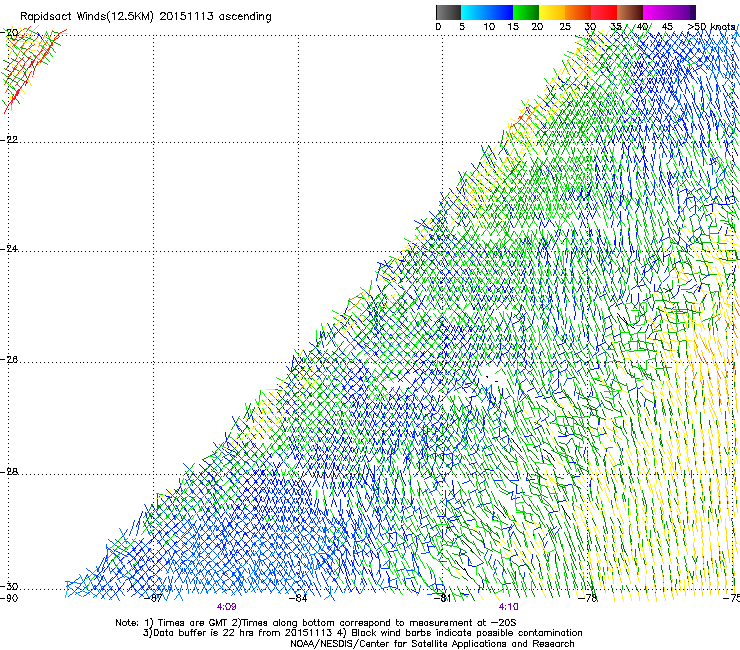Click the gray 0–5 knots legend segment

point(448,12)
